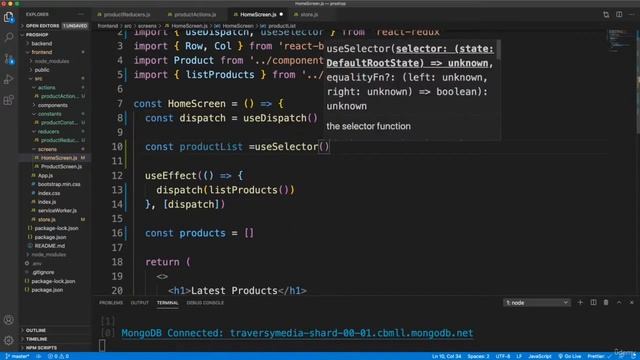640x360 pixels.
Task: Open serviceWorker.js in the file tree
Action: tap(57, 211)
